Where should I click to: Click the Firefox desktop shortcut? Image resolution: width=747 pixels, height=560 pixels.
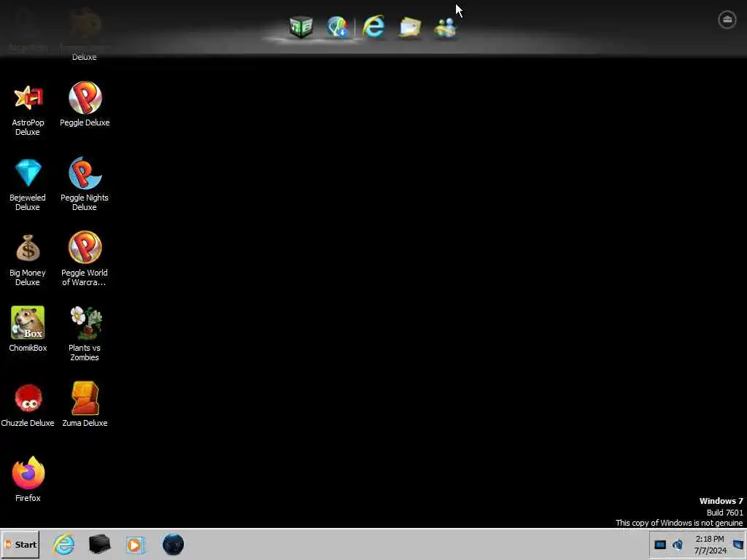pos(28,472)
